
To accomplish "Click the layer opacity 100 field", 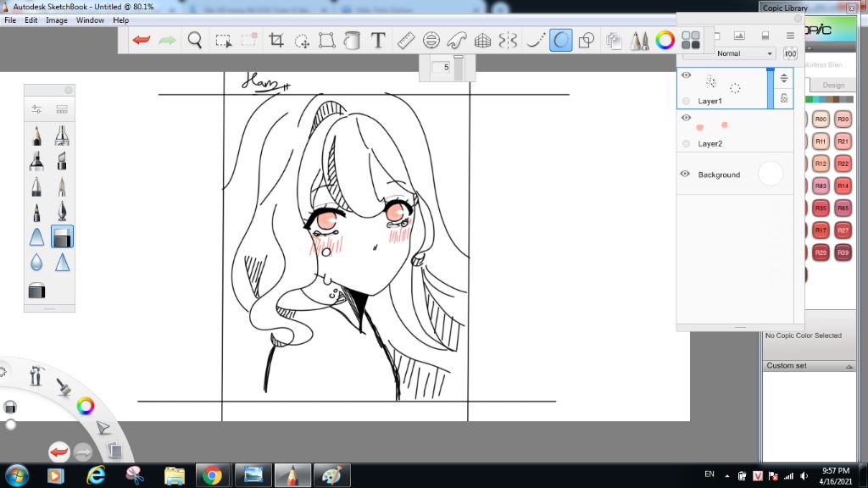I will click(x=790, y=53).
